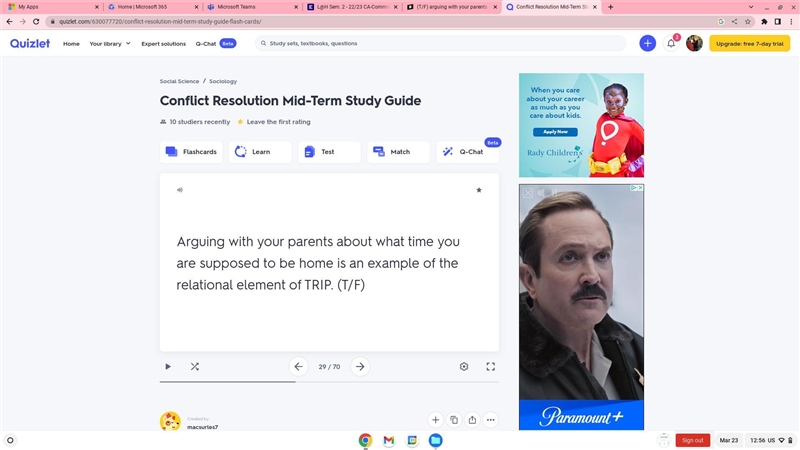Open Files app from the shelf

(x=435, y=440)
